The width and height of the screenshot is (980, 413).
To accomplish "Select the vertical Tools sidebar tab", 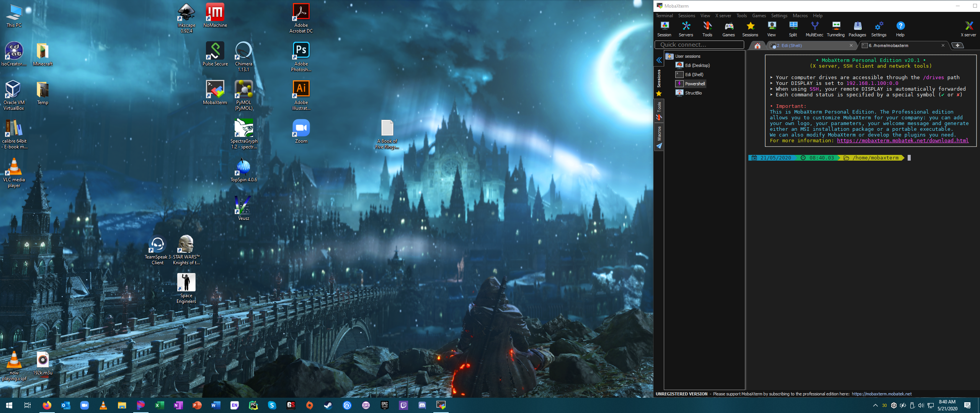I will (659, 111).
